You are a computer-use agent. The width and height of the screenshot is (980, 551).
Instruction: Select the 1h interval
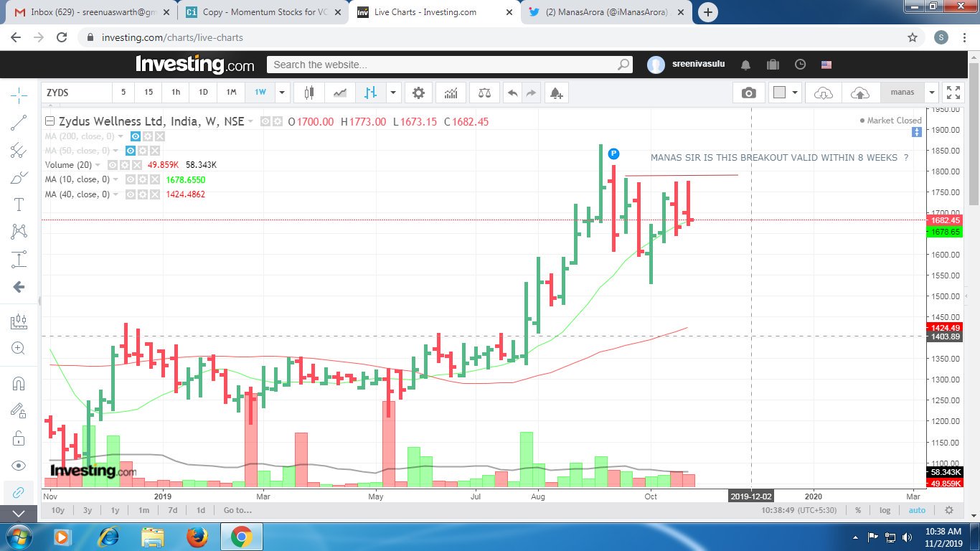point(176,93)
